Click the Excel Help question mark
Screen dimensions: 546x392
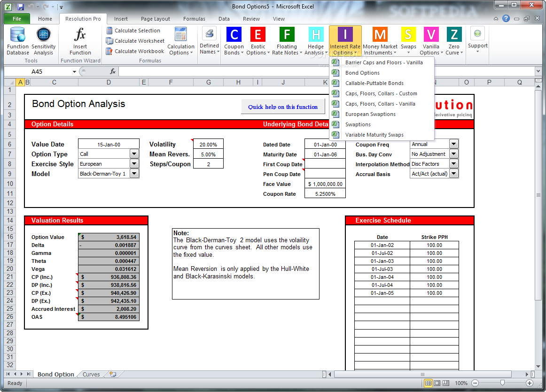point(506,18)
